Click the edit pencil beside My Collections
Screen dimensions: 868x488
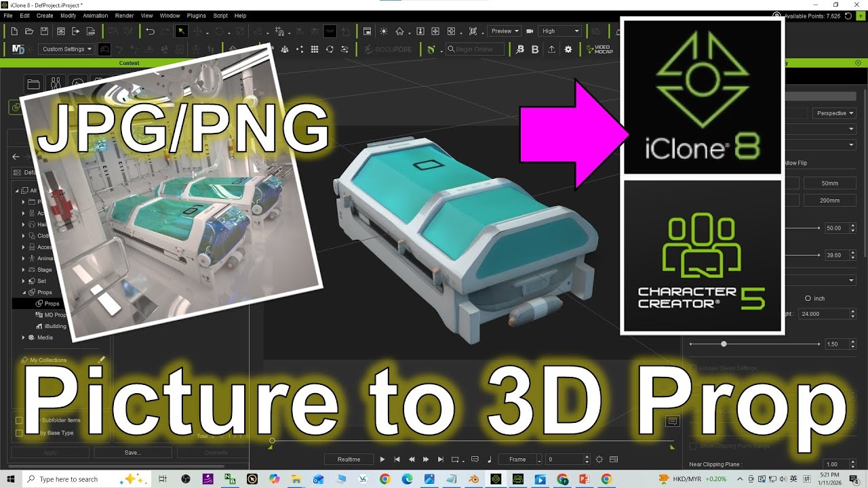[x=102, y=360]
